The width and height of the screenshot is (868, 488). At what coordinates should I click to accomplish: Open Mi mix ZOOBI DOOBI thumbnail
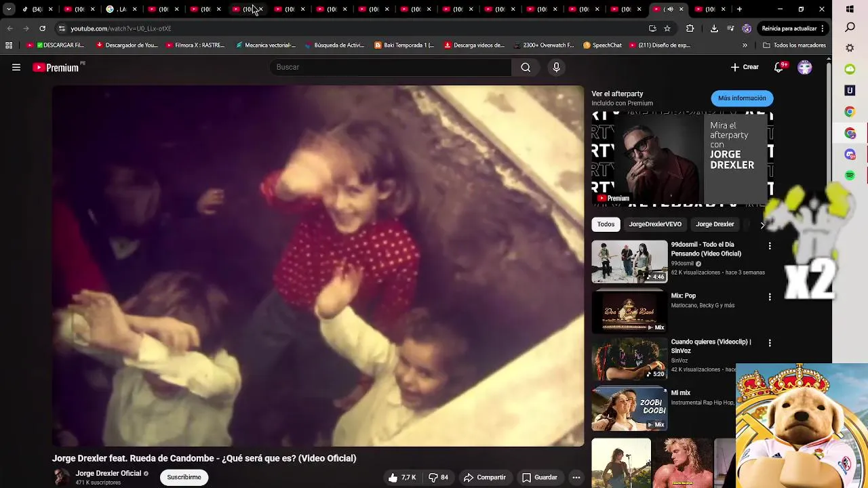(629, 409)
